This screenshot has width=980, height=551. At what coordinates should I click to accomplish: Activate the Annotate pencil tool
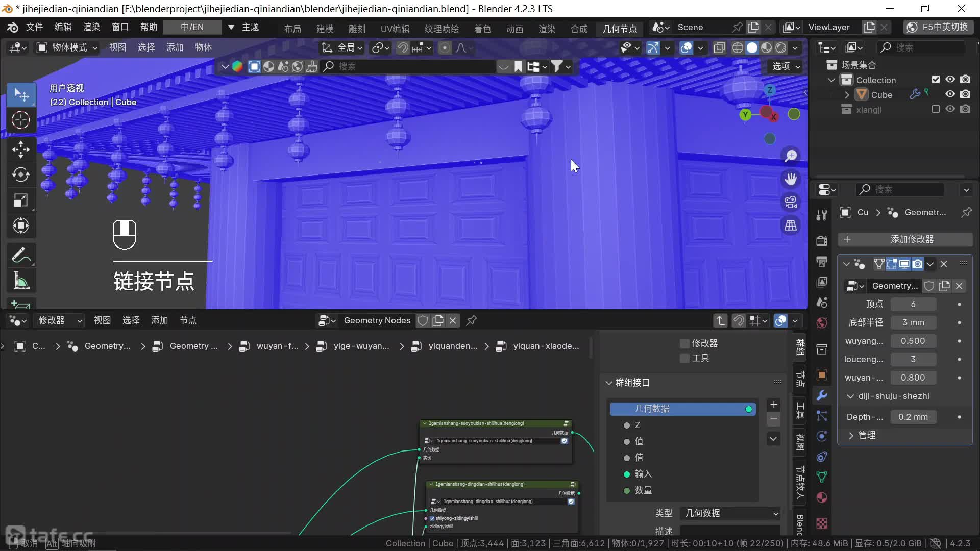pyautogui.click(x=20, y=255)
